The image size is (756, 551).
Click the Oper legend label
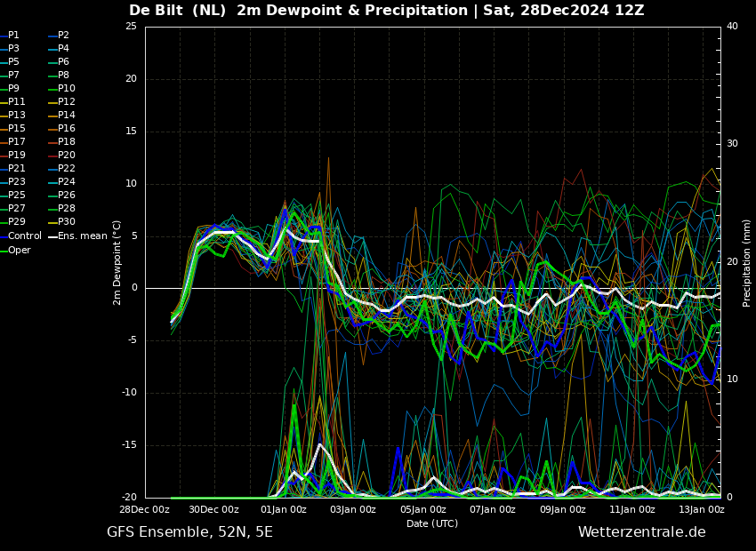pos(20,251)
